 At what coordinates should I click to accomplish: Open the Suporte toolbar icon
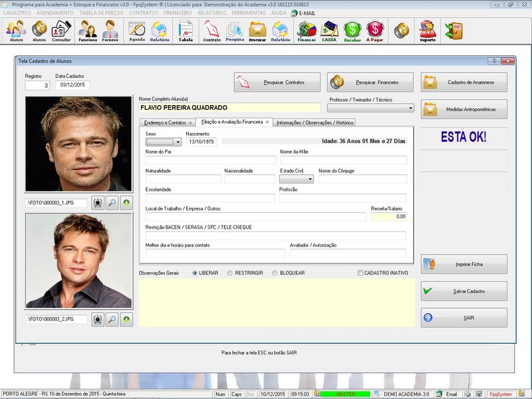(428, 31)
